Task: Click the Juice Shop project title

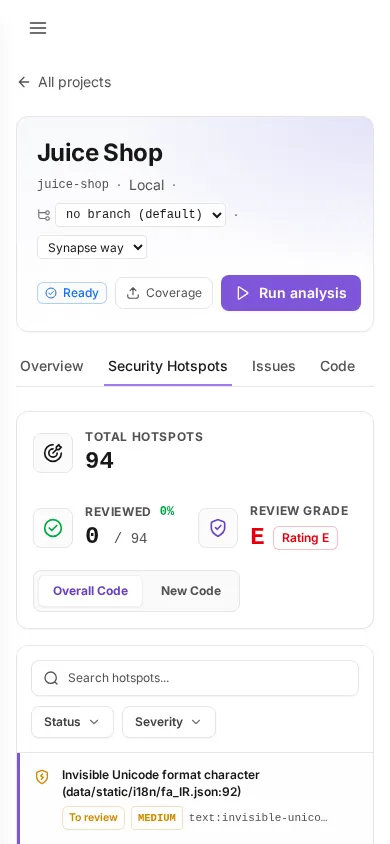Action: tap(100, 153)
